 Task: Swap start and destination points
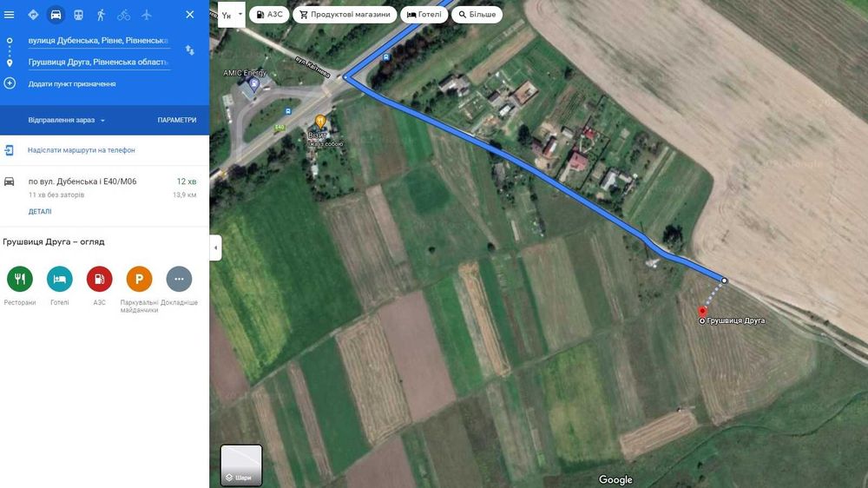190,50
